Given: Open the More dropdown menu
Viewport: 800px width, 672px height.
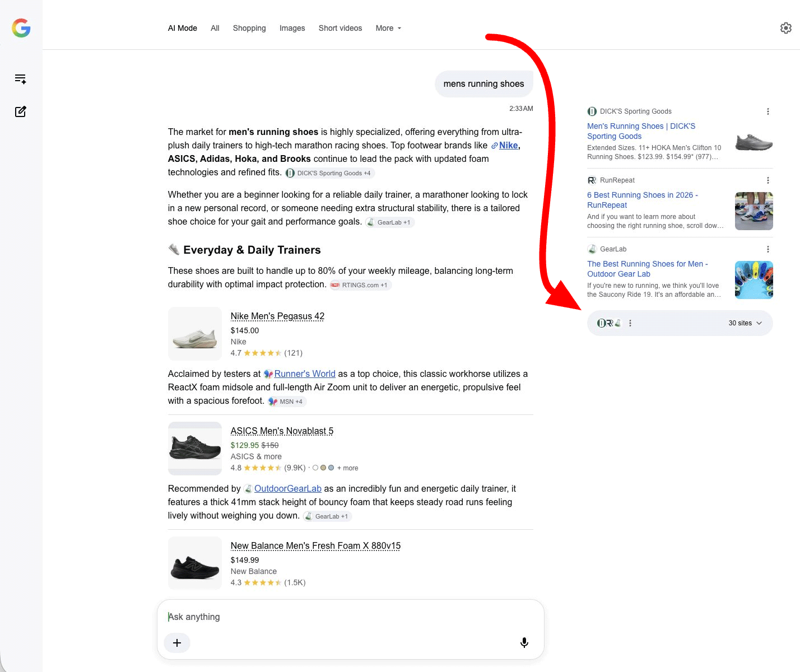Looking at the screenshot, I should (388, 28).
